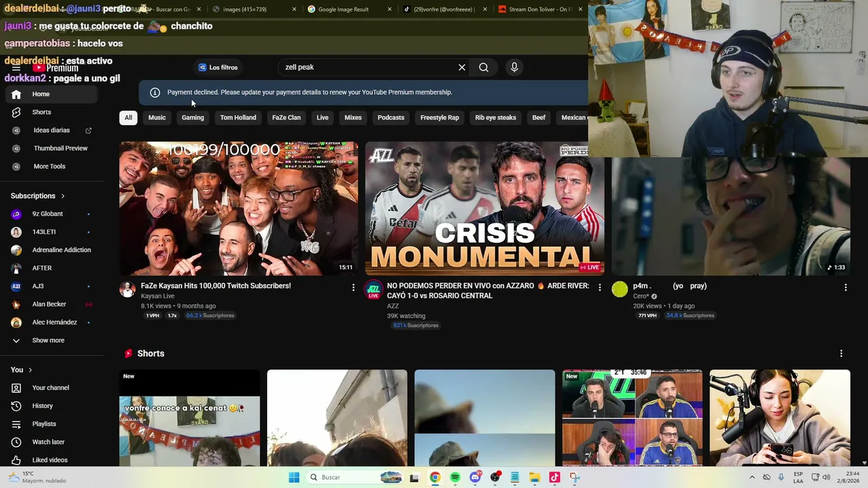Select the Beef filter chip
Screen dimensions: 868x488
point(538,117)
